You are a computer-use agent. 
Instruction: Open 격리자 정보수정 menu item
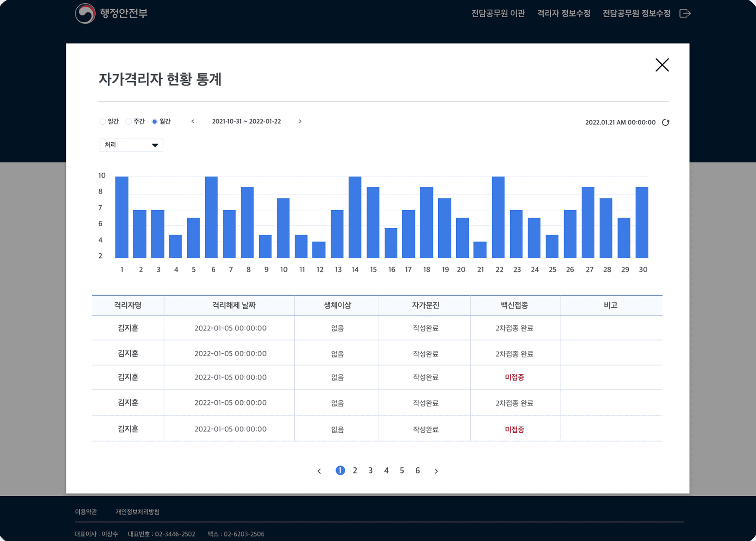click(563, 13)
